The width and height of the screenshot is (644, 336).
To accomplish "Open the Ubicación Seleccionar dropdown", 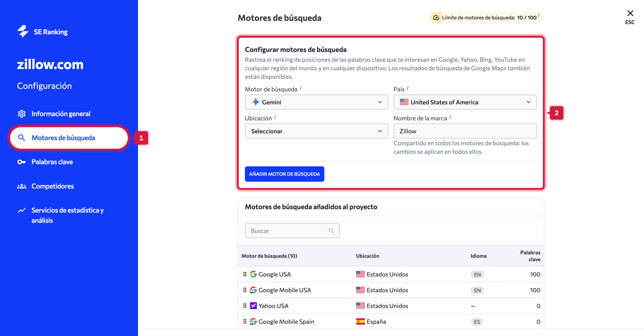I will tap(316, 131).
